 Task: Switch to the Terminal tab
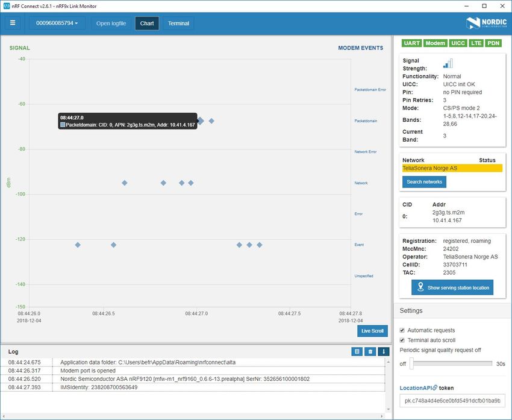[x=179, y=23]
